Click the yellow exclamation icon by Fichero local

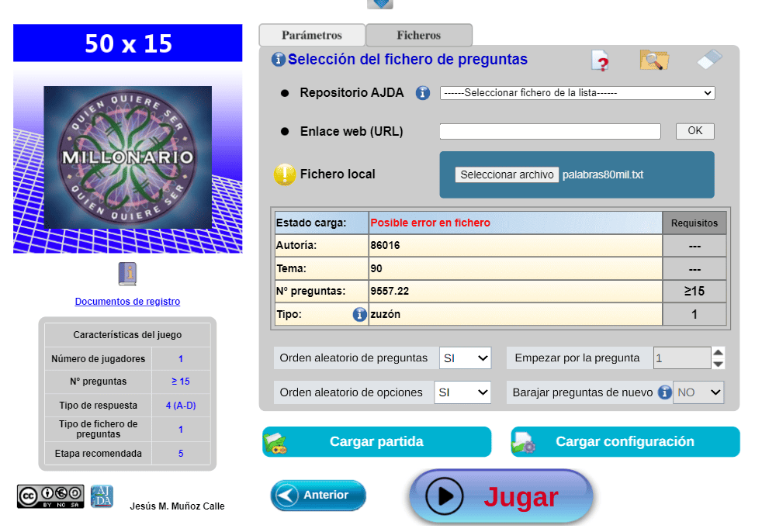click(x=284, y=174)
